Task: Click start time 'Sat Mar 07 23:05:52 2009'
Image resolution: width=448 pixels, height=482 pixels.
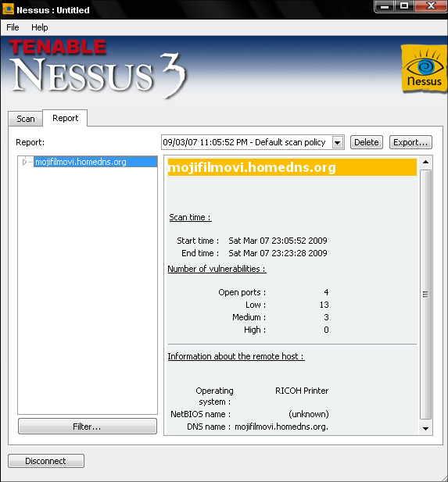Action: coord(278,241)
